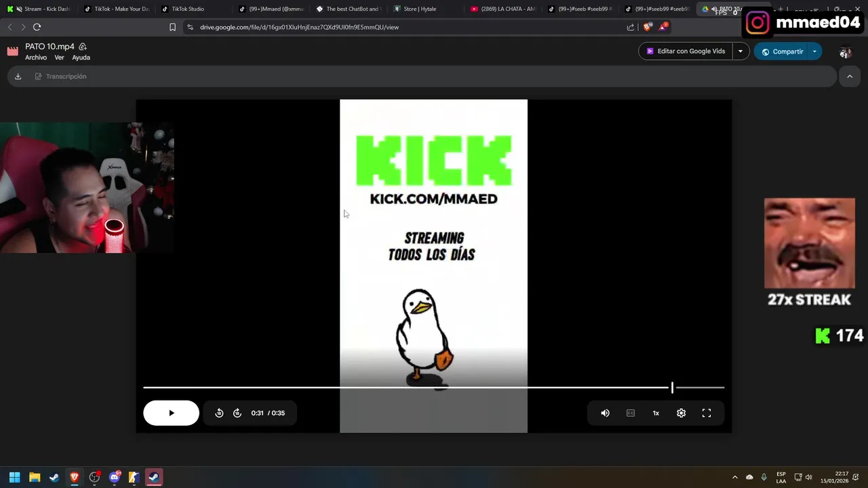Open the taskbar volume control
The image size is (868, 488).
coord(808,477)
